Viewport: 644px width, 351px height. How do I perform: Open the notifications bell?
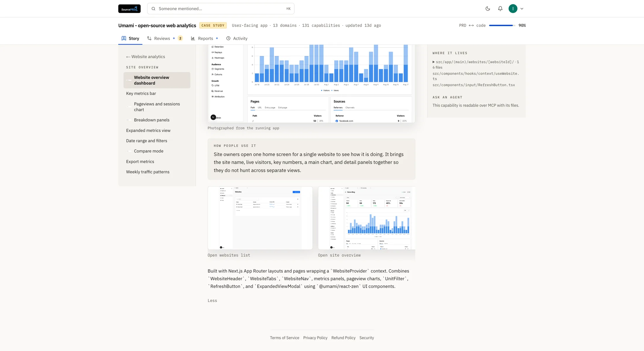[500, 9]
